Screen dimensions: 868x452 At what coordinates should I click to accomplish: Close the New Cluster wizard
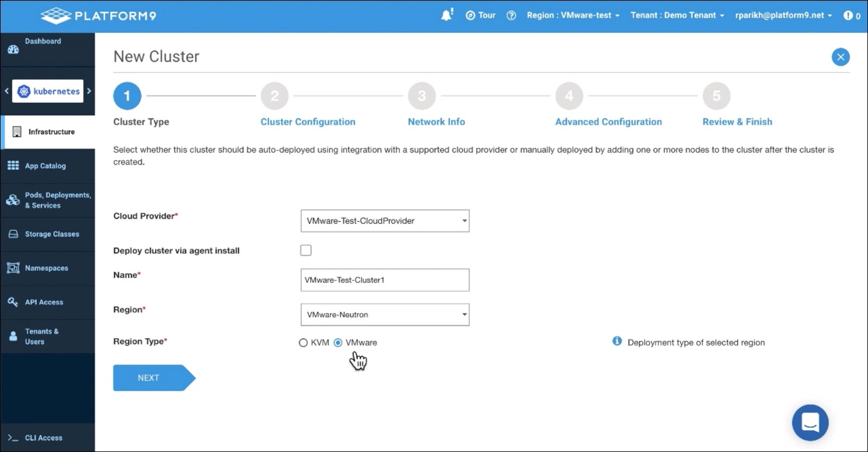840,57
